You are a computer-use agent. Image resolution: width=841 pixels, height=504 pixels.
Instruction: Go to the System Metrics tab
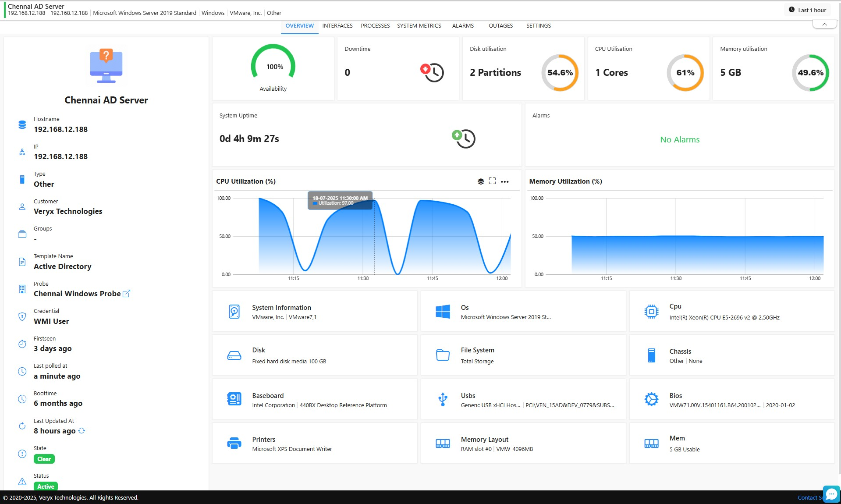[419, 26]
